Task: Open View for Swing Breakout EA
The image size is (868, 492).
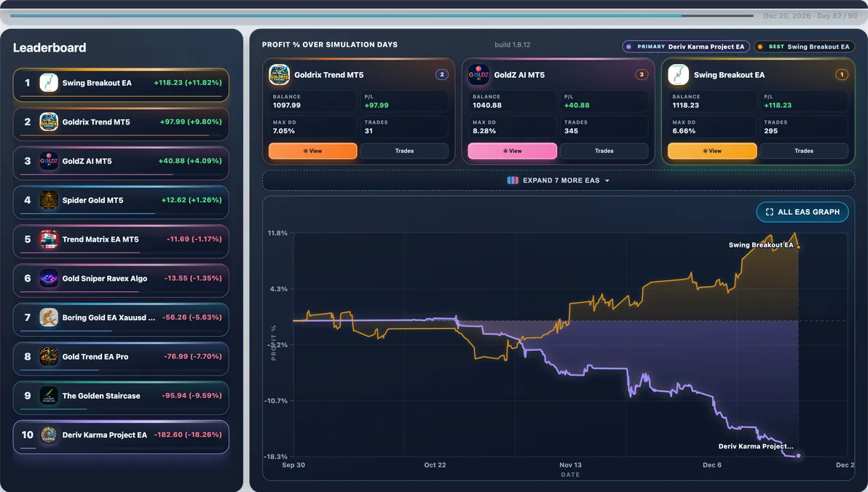Action: [712, 151]
